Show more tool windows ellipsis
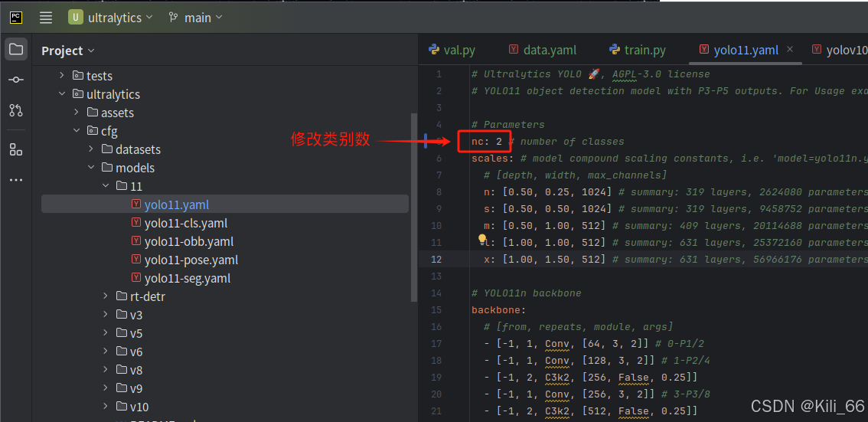 [x=16, y=180]
